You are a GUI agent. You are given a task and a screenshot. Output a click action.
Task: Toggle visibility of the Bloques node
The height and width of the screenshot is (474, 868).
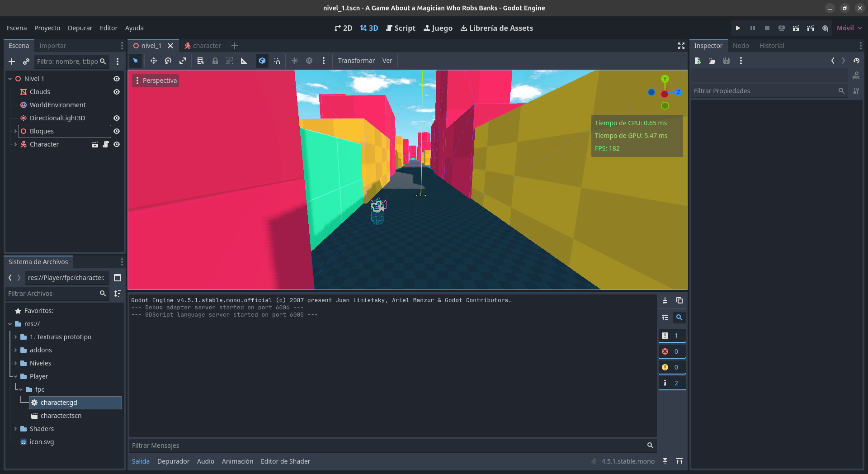pyautogui.click(x=117, y=131)
